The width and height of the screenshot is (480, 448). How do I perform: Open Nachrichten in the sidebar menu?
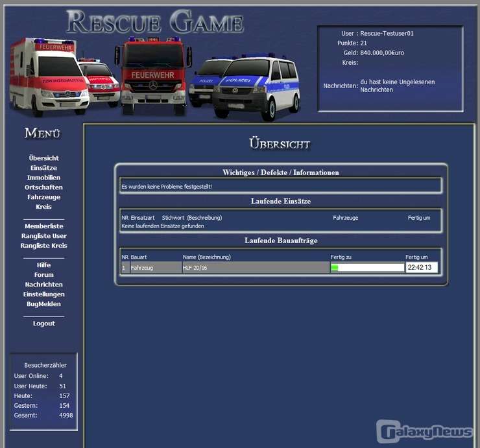click(x=43, y=285)
